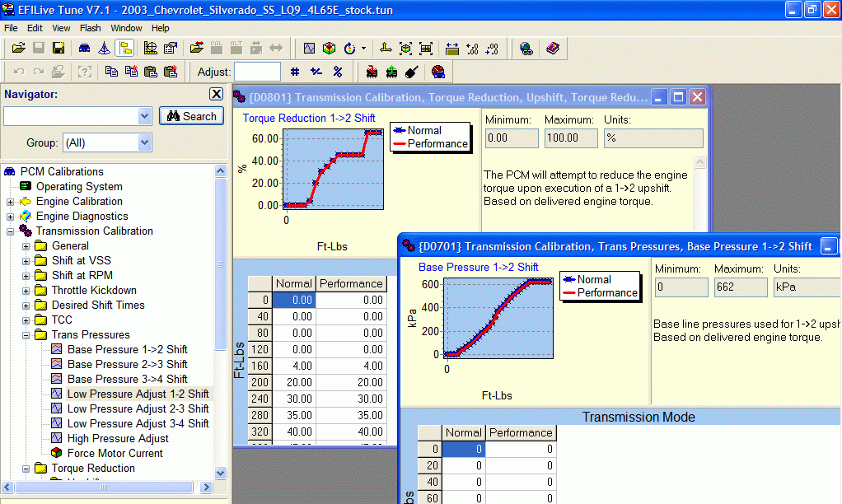Click the percent adjust icon

pyautogui.click(x=338, y=72)
